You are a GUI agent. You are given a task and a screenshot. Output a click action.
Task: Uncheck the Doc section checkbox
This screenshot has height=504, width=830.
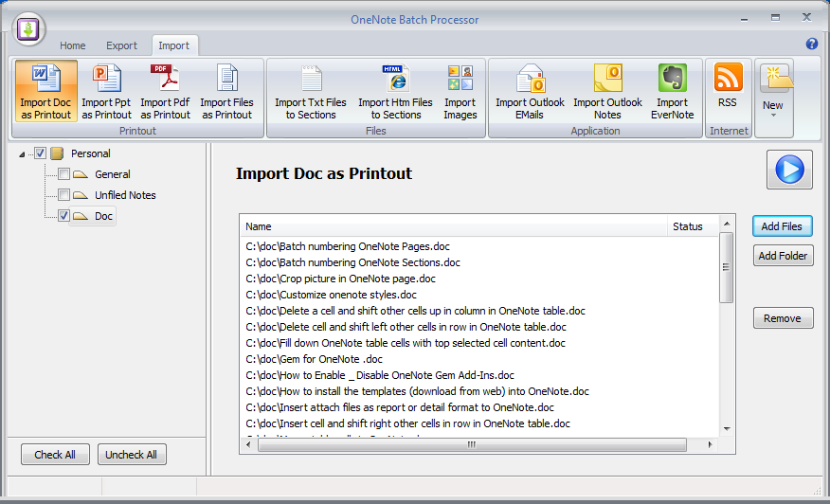point(64,216)
